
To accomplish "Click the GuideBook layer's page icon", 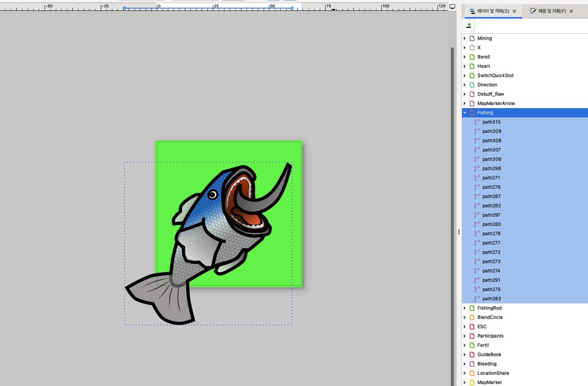I will click(472, 355).
